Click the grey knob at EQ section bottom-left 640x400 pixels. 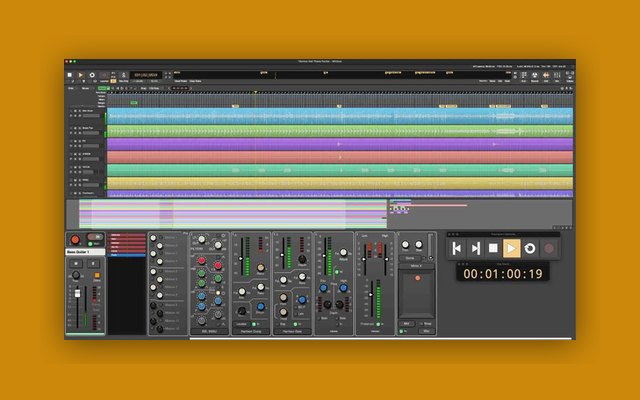[x=202, y=321]
